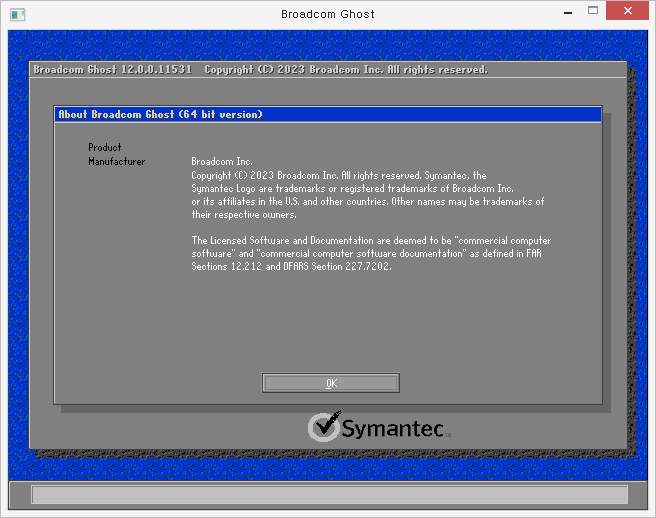Maximize the Broadcom Ghost window
Screen dimensions: 656x518
(593, 10)
